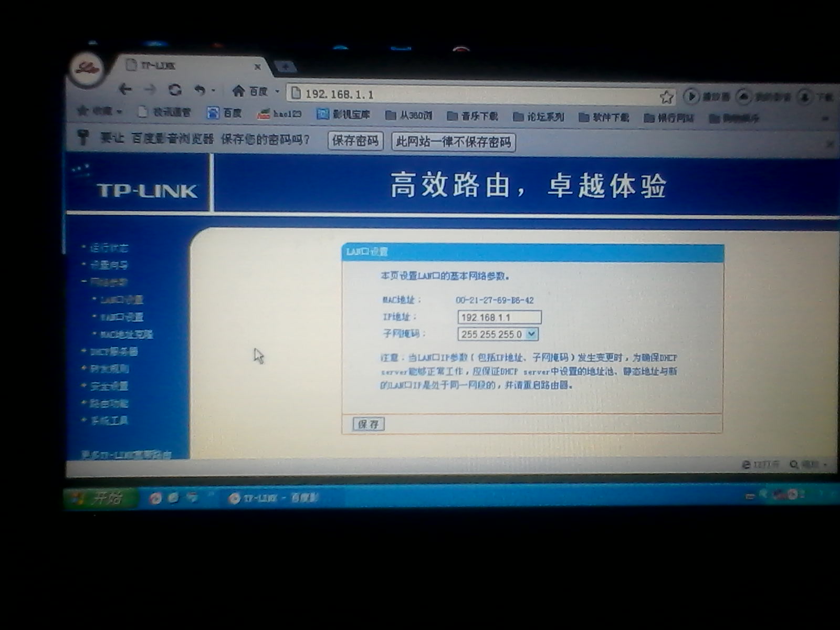Open the 设置向导 menu item
This screenshot has height=630, width=840.
click(x=109, y=265)
